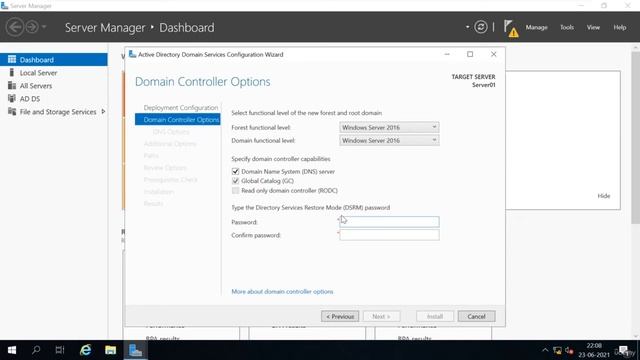The image size is (640, 360).
Task: Click the volume tray icon
Action: [x=569, y=350]
